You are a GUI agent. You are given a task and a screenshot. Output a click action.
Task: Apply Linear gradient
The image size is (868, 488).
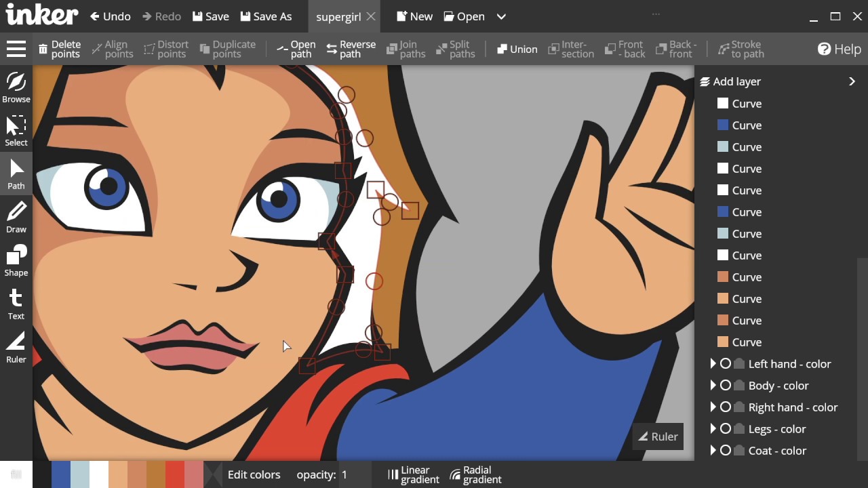coord(413,474)
